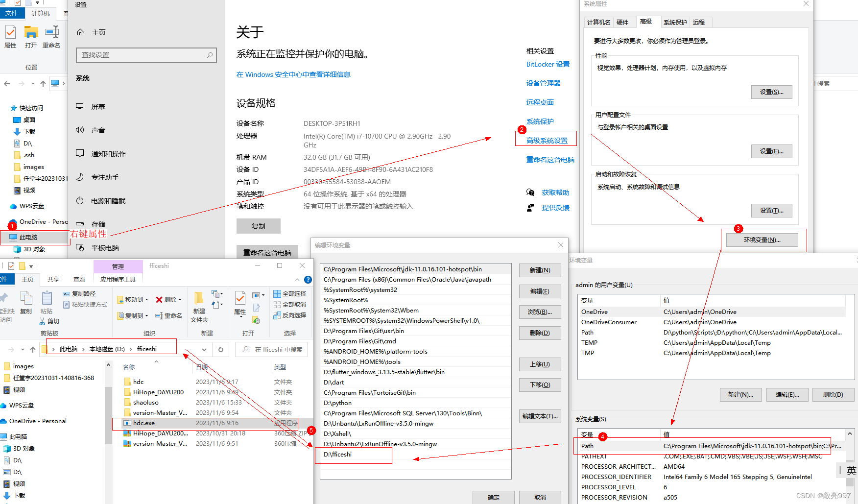Click 浏览(B)... in 编辑环境变量 dialog
Image resolution: width=858 pixels, height=504 pixels.
pos(540,312)
